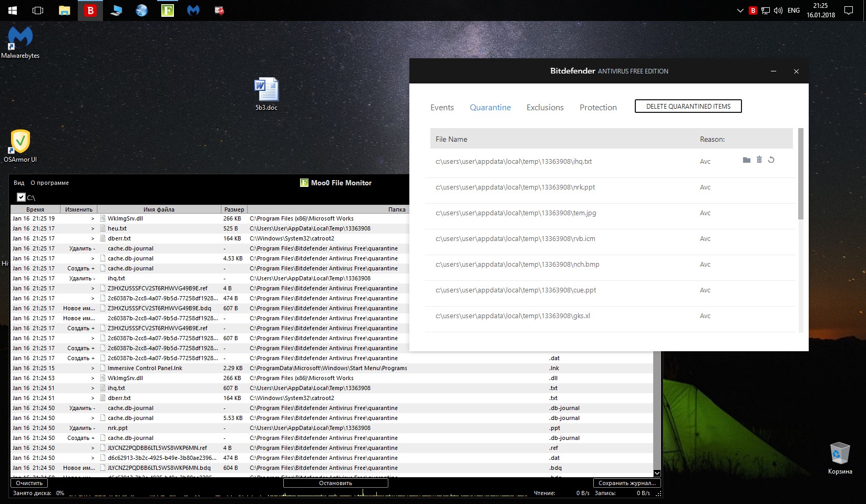This screenshot has height=504, width=866.
Task: Sort by the Имя файла column header
Action: tap(159, 209)
